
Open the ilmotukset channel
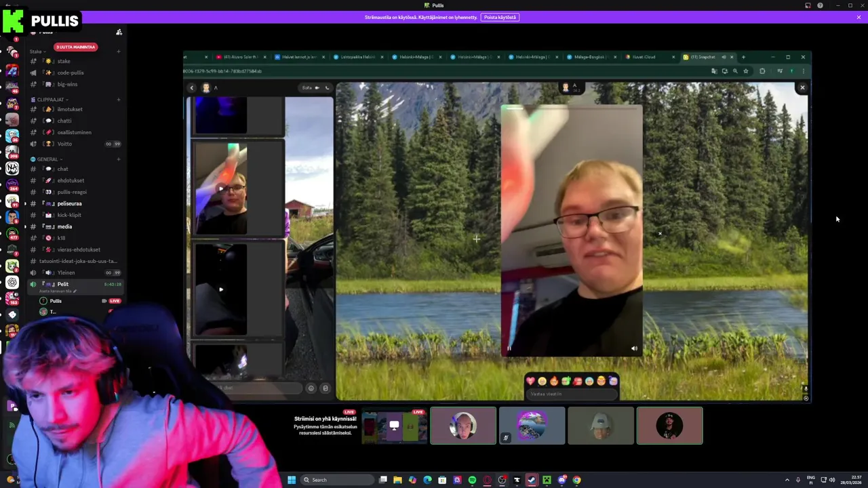pyautogui.click(x=75, y=109)
